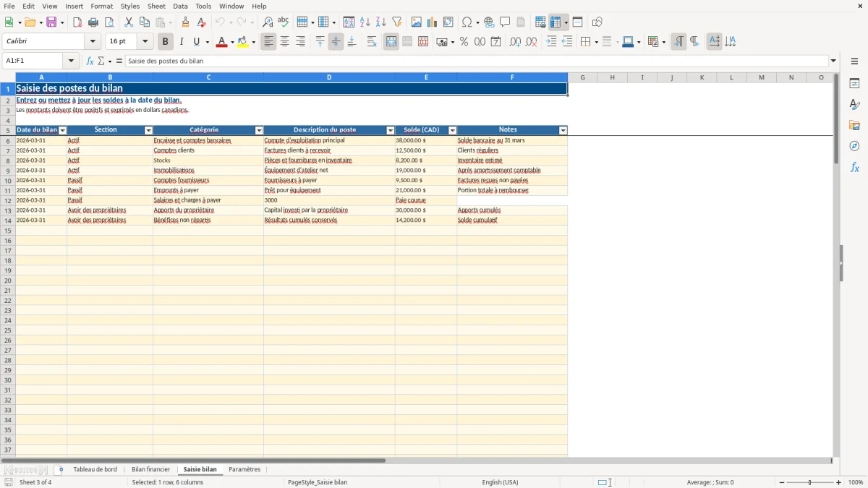Image resolution: width=868 pixels, height=488 pixels.
Task: Open the Data menu
Action: tap(180, 6)
